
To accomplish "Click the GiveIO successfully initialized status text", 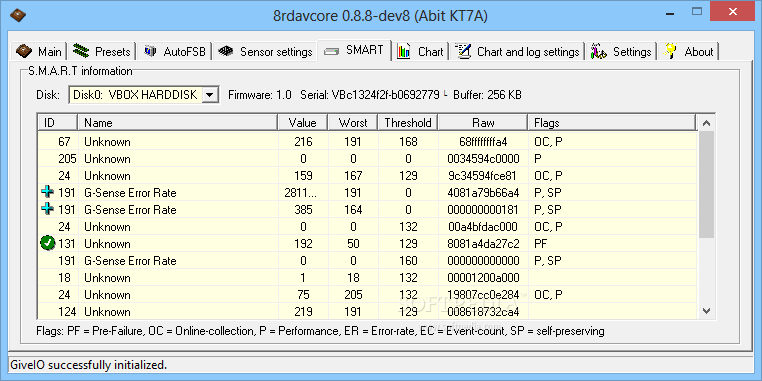I will [x=88, y=364].
